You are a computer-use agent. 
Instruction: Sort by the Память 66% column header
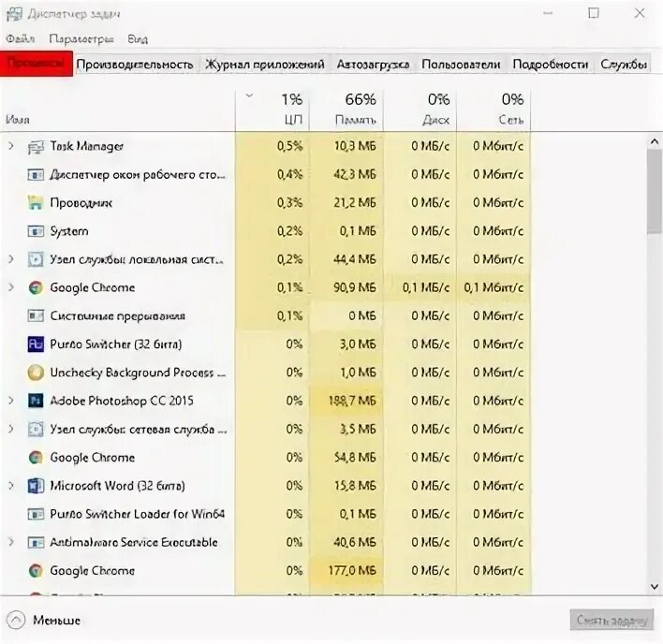[x=346, y=110]
